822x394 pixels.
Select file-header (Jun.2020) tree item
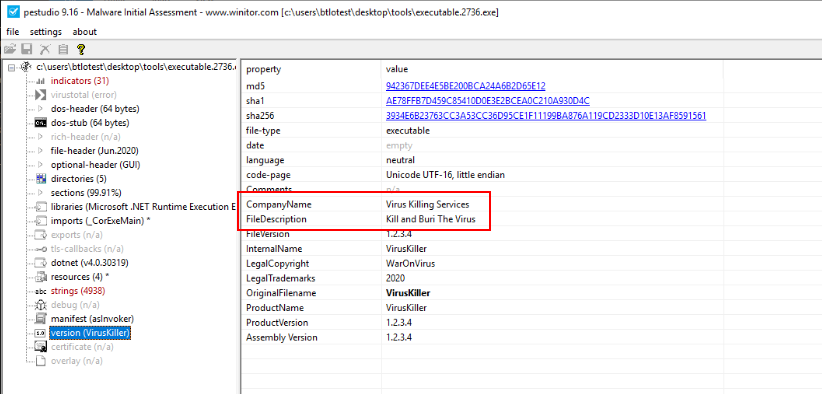94,151
